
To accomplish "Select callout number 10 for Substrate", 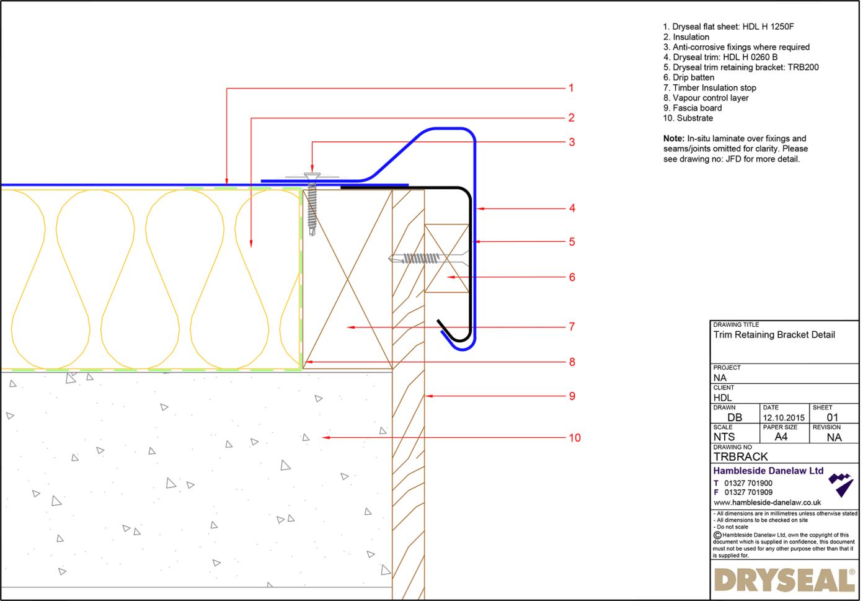I will coord(574,437).
